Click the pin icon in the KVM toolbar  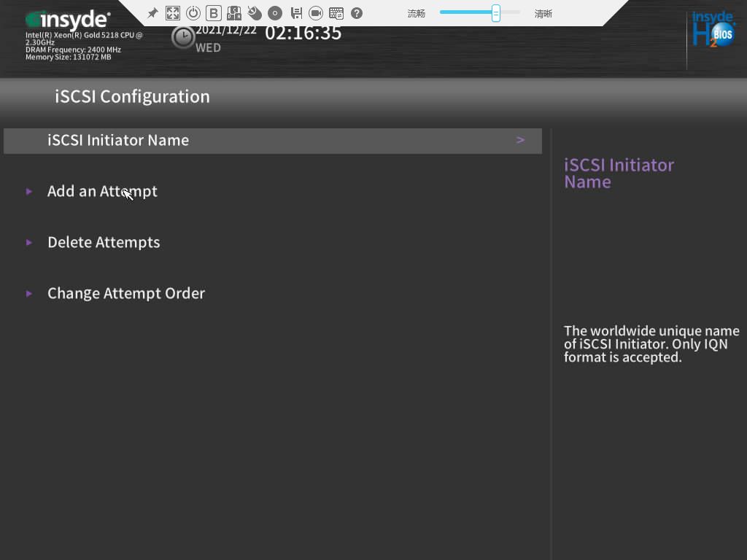(152, 13)
